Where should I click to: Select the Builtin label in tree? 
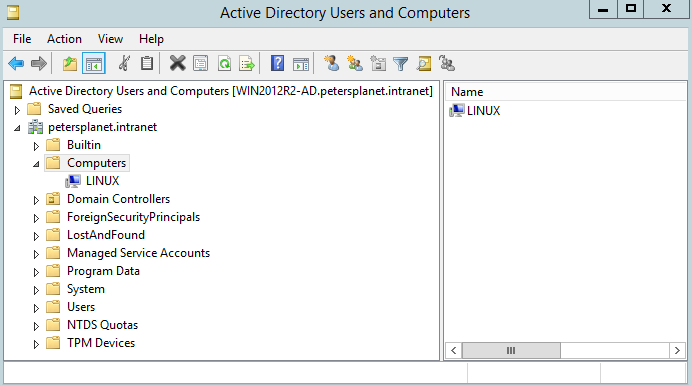(x=84, y=145)
